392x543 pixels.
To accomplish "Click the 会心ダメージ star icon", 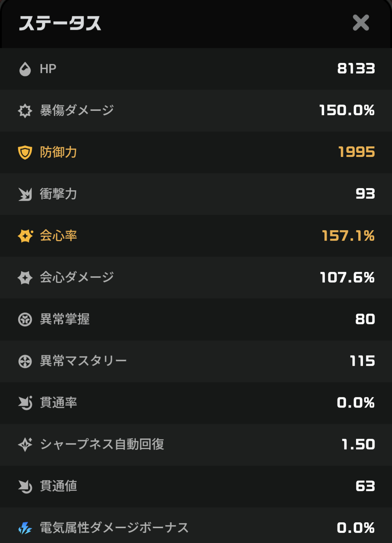I will [x=25, y=277].
